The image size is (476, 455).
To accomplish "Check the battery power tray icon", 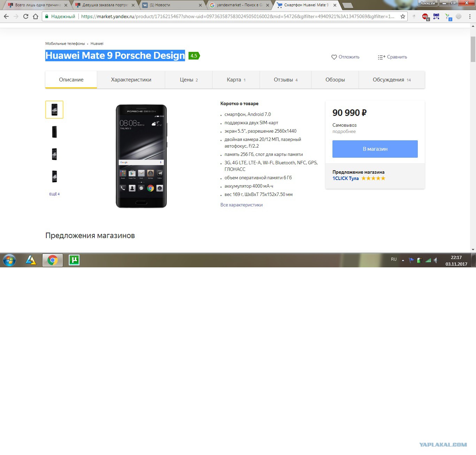I will click(x=420, y=260).
